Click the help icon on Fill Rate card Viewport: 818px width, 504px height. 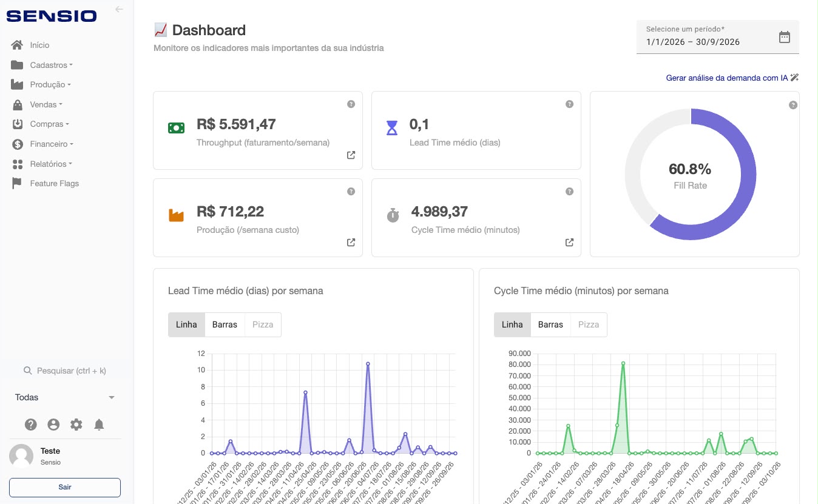pos(793,106)
